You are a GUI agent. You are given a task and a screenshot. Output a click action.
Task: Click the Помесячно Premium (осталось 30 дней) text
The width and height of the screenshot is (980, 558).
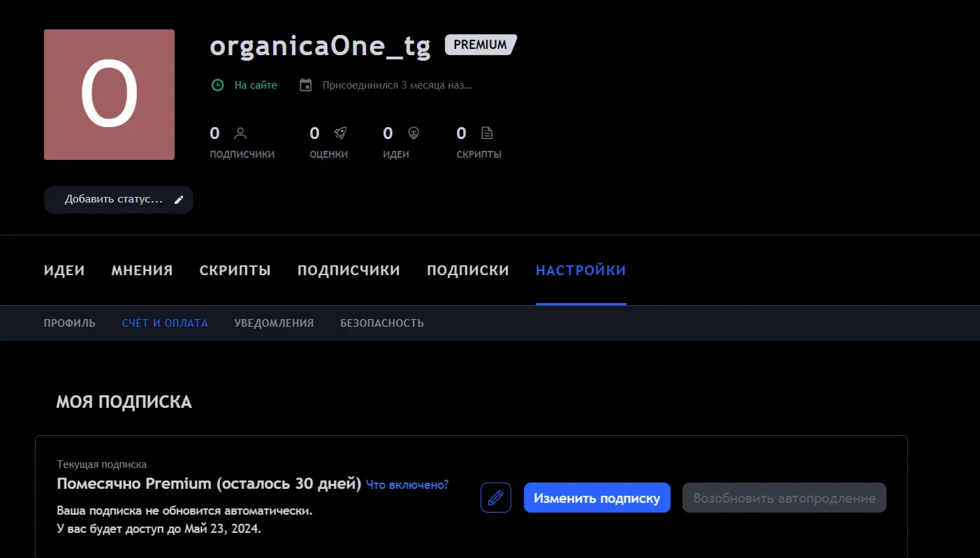pyautogui.click(x=209, y=484)
